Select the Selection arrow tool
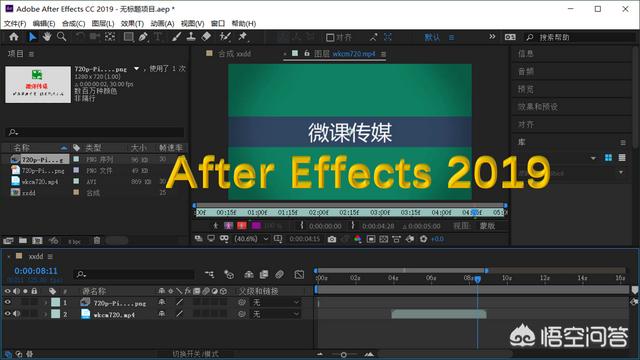This screenshot has height=360, width=640. [x=33, y=37]
